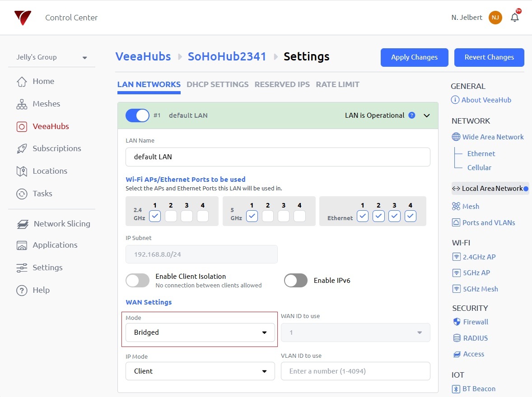Image resolution: width=532 pixels, height=397 pixels.
Task: Open the IP Mode Client dropdown
Action: click(x=200, y=371)
